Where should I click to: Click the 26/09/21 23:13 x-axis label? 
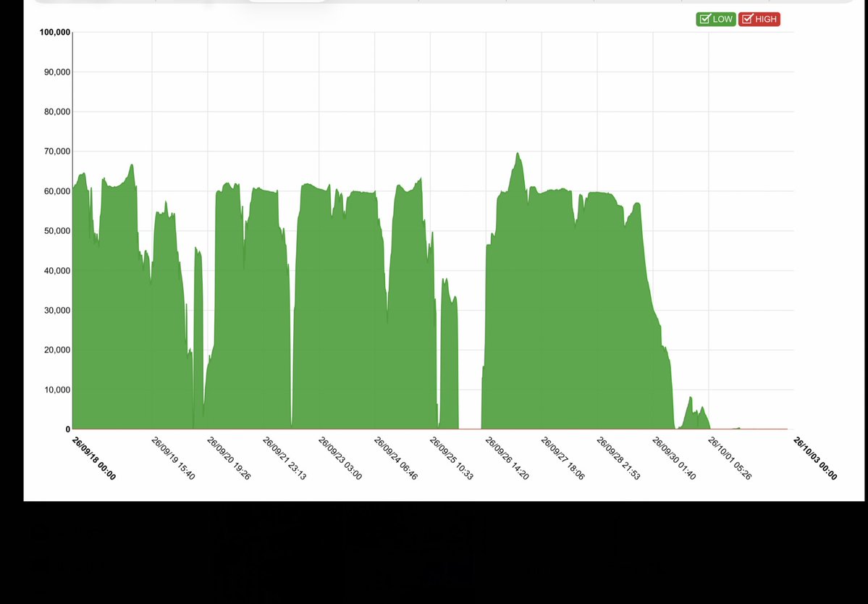coord(285,458)
